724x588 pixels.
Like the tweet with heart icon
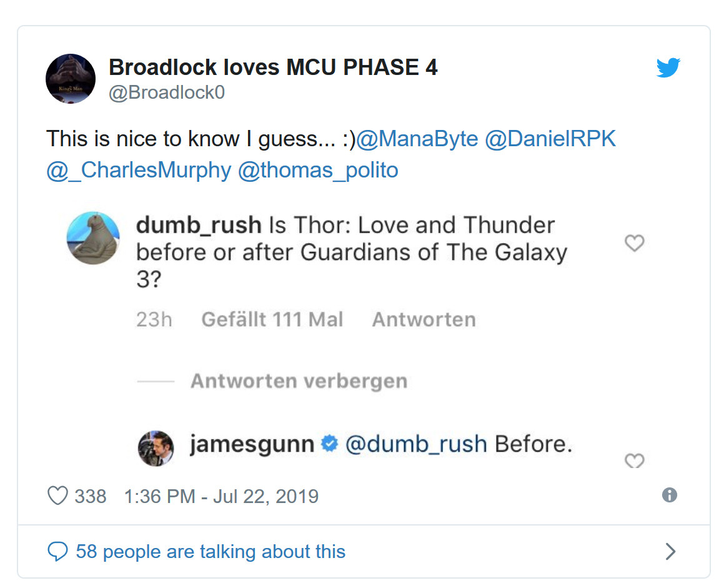57,496
